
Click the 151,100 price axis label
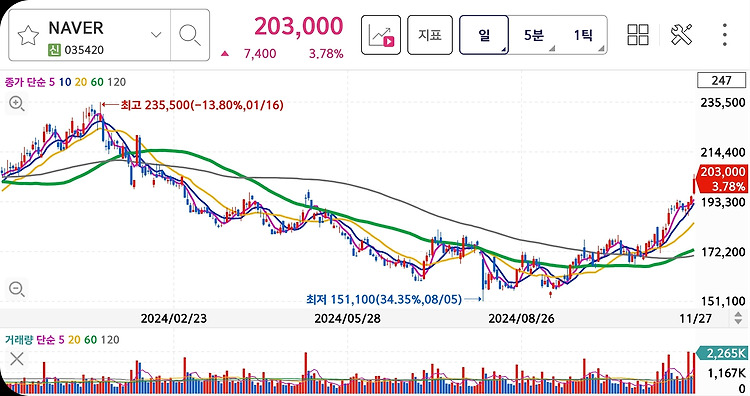tap(723, 301)
